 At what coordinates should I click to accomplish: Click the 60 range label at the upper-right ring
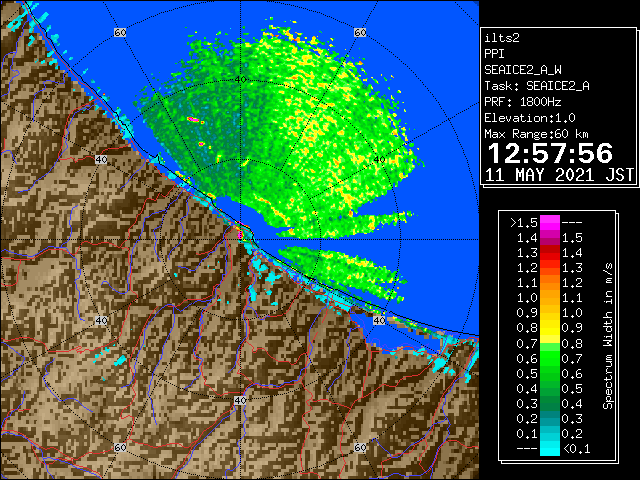point(360,33)
